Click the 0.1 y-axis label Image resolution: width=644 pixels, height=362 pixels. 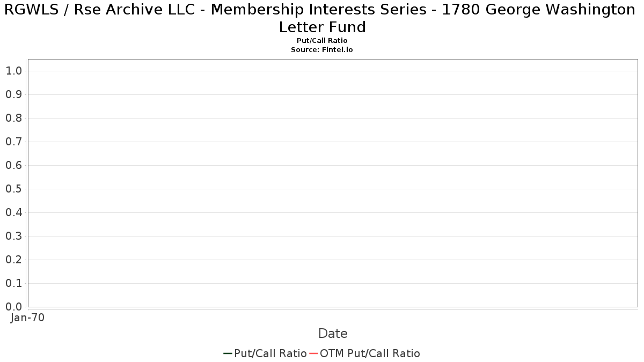pyautogui.click(x=14, y=283)
